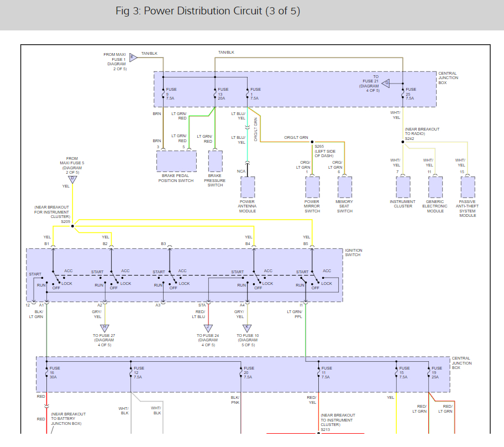Screen dimensions: 504x447
Task: Click the 'FUSE 20 7.5A' label
Action: pyautogui.click(x=249, y=373)
